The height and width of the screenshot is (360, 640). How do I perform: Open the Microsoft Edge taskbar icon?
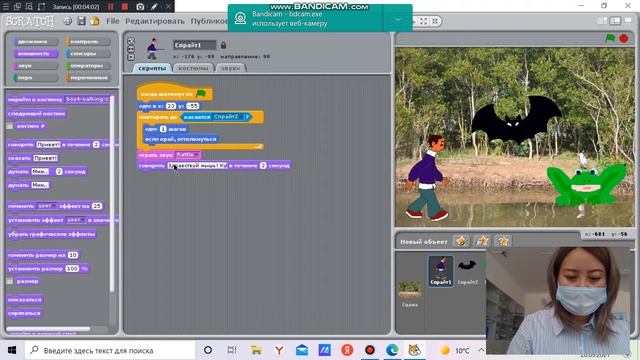pos(392,350)
